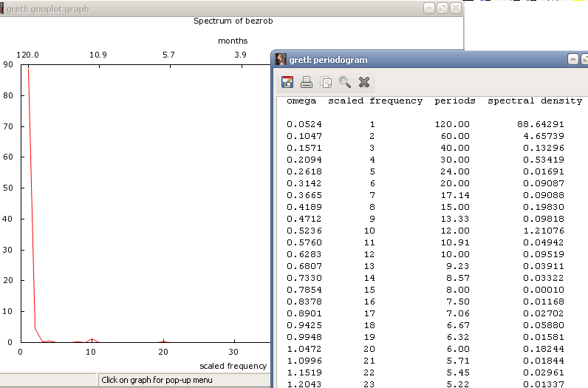Click periods value 8.57

coord(458,278)
